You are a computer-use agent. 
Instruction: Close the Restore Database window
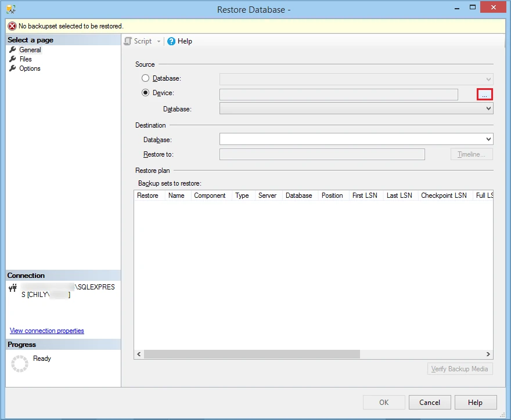pyautogui.click(x=494, y=7)
